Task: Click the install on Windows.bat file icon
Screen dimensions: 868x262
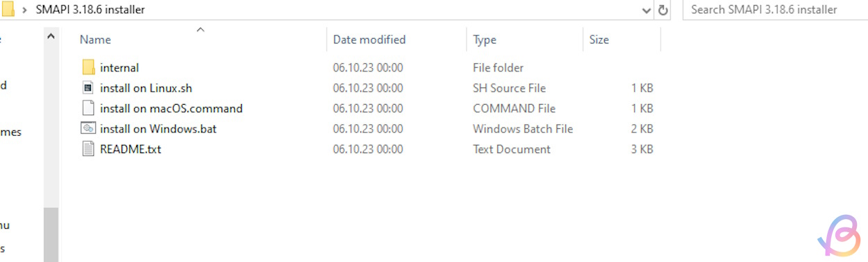Action: tap(88, 128)
